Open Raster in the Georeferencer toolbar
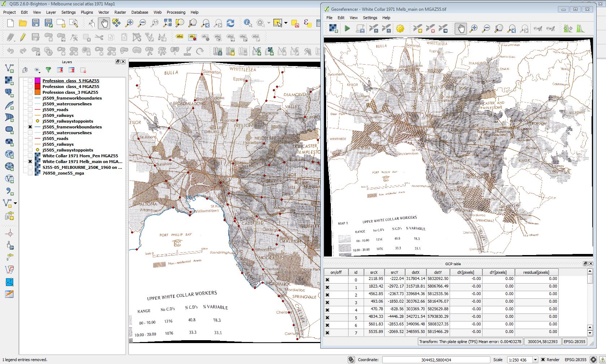The height and width of the screenshot is (364, 606). coord(333,28)
